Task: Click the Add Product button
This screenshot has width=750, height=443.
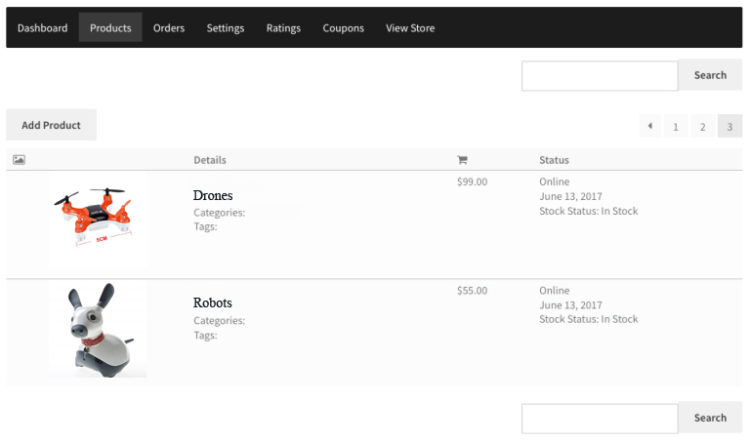Action: click(51, 125)
